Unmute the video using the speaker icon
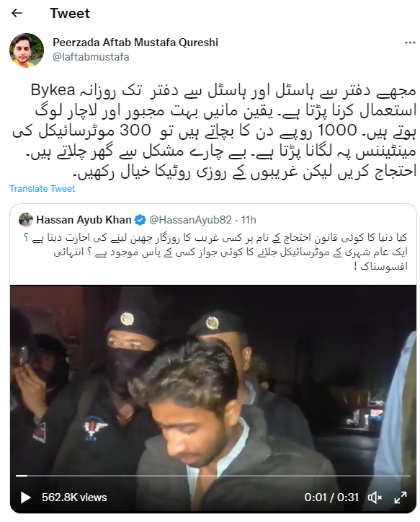The width and height of the screenshot is (420, 522). coord(375,497)
